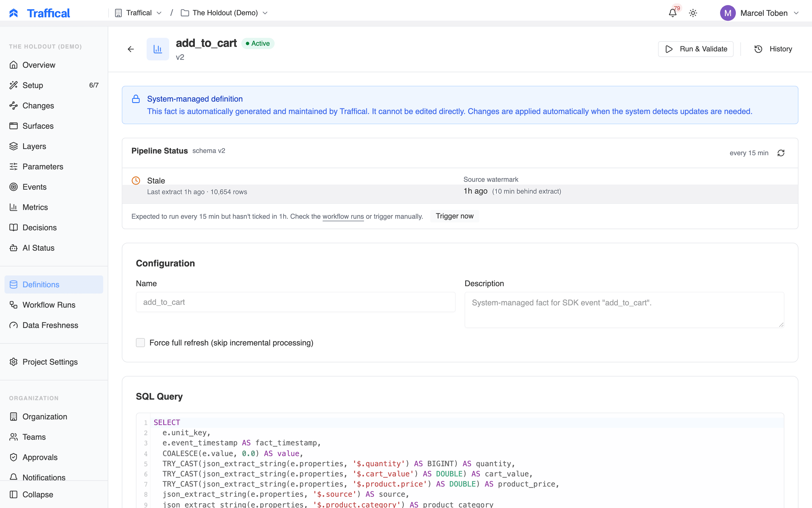Click the Definitions database icon
Image resolution: width=812 pixels, height=508 pixels.
pyautogui.click(x=14, y=284)
